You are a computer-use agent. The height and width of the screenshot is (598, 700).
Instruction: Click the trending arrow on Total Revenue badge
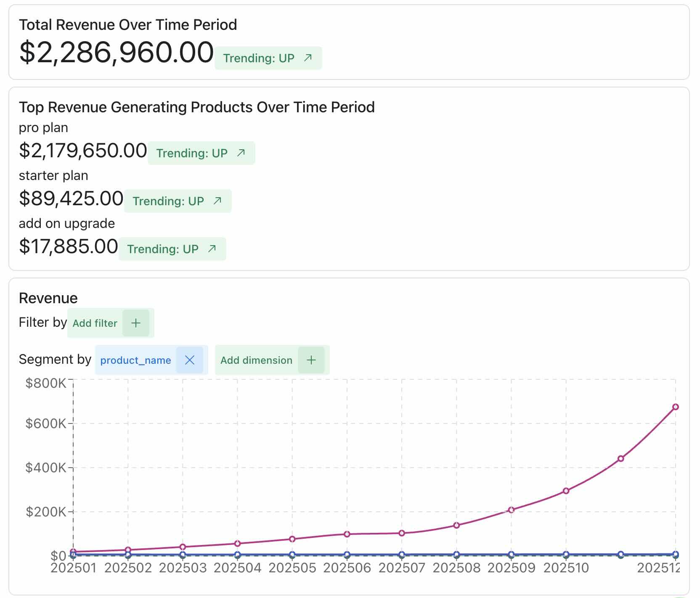pos(308,57)
